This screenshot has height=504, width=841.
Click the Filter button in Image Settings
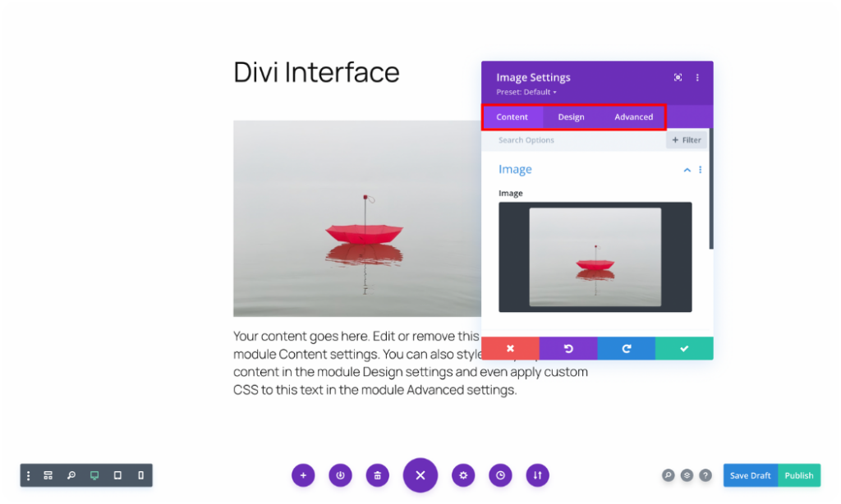point(686,140)
